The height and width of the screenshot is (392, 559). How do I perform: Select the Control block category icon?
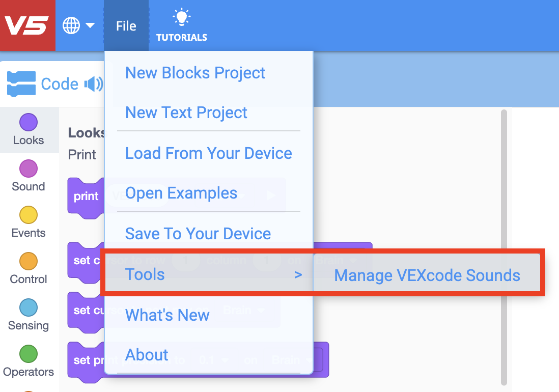pos(29,261)
